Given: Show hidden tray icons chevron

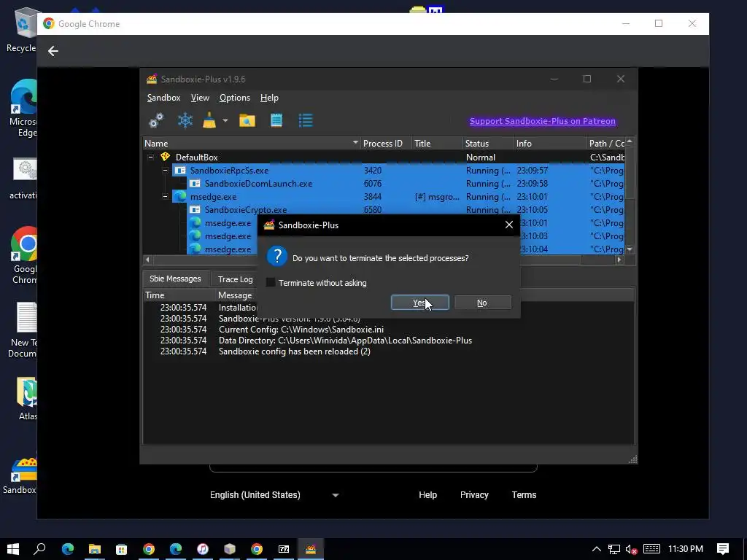Looking at the screenshot, I should pos(596,549).
